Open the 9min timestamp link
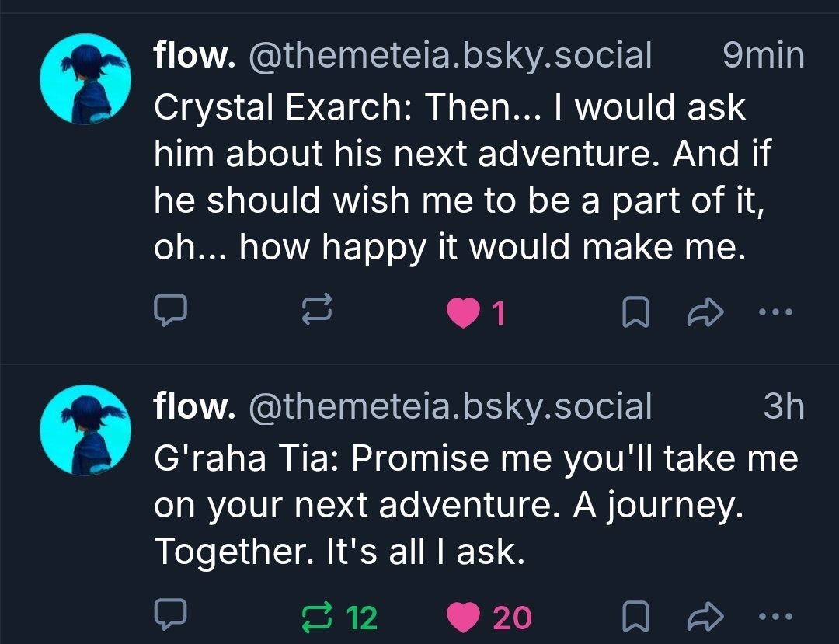The height and width of the screenshot is (644, 839). (762, 56)
